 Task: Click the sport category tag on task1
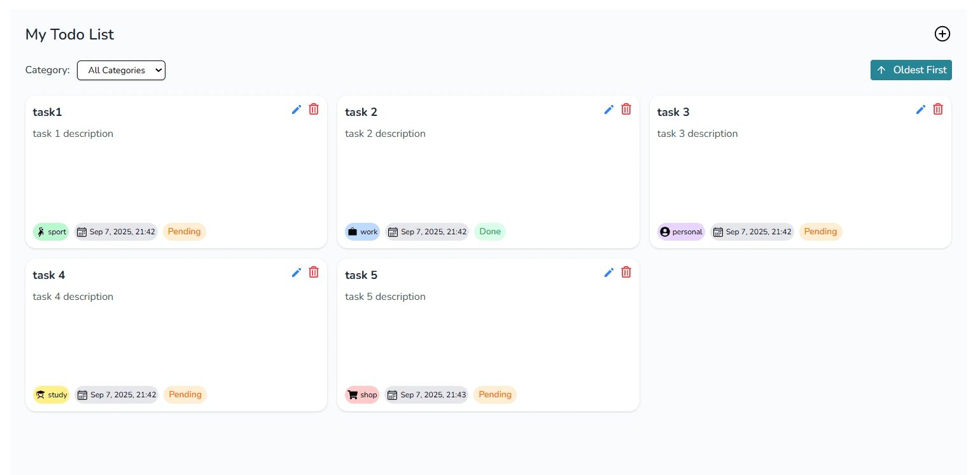click(51, 232)
